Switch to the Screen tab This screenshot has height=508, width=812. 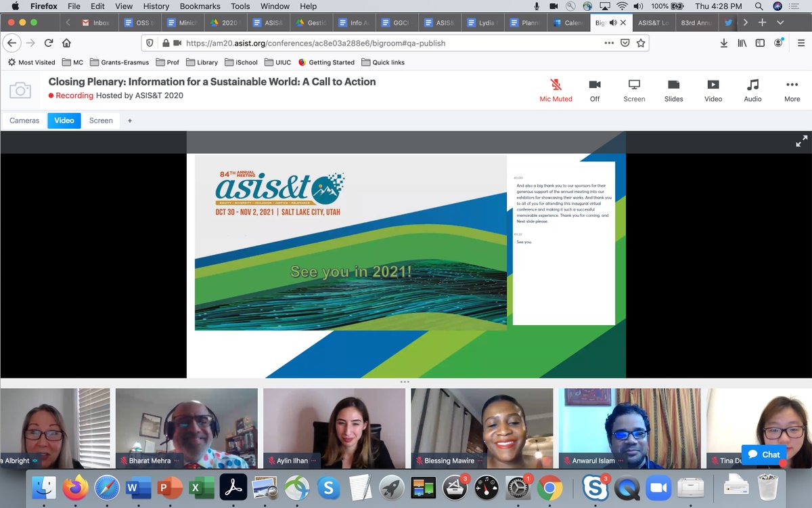point(101,121)
